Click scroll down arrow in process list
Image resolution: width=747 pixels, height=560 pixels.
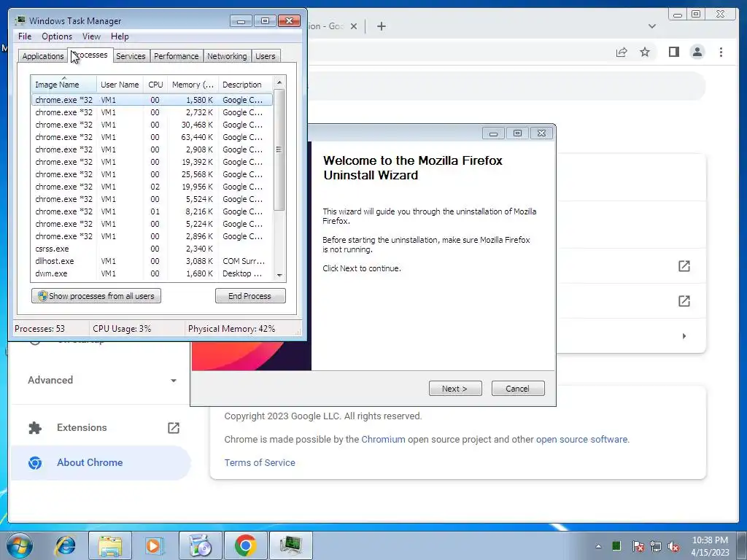pyautogui.click(x=279, y=275)
